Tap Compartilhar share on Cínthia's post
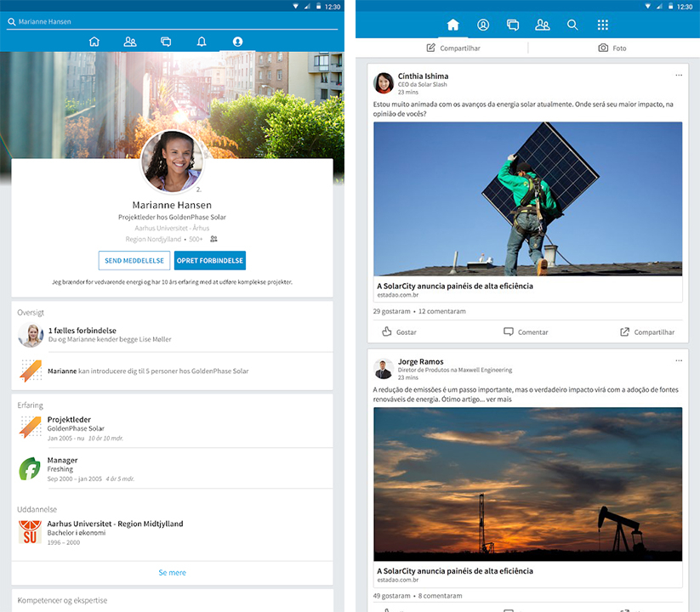The height and width of the screenshot is (612, 700). [x=647, y=331]
